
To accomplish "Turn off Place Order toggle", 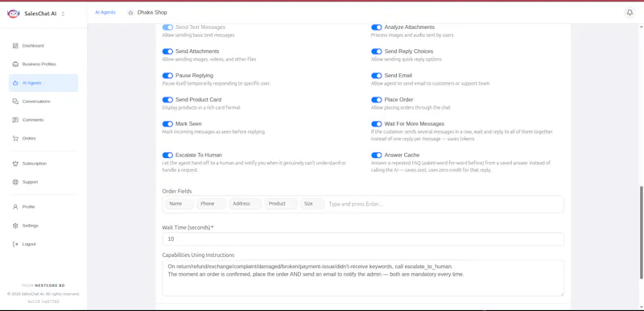I will [377, 100].
